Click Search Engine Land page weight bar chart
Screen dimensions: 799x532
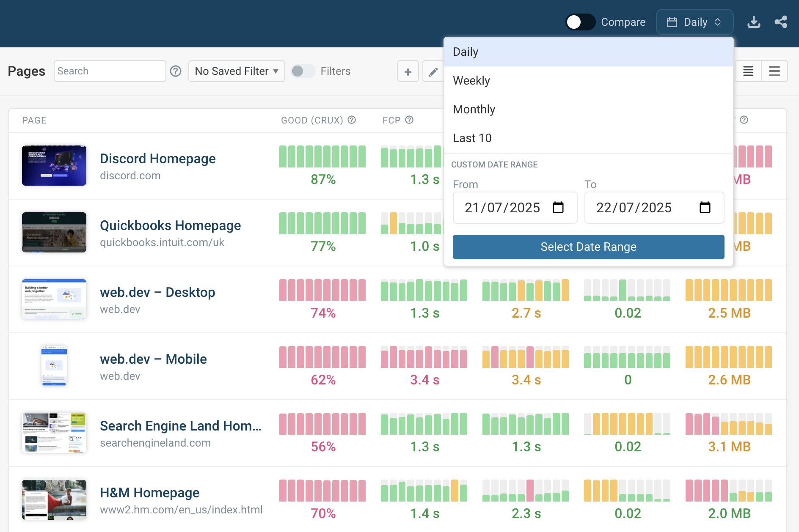tap(729, 424)
